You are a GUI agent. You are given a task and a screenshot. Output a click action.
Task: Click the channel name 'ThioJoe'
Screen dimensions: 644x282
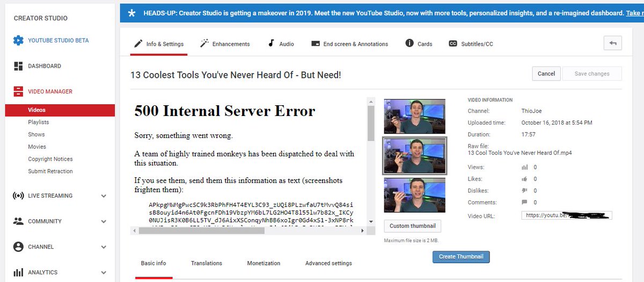click(x=531, y=111)
